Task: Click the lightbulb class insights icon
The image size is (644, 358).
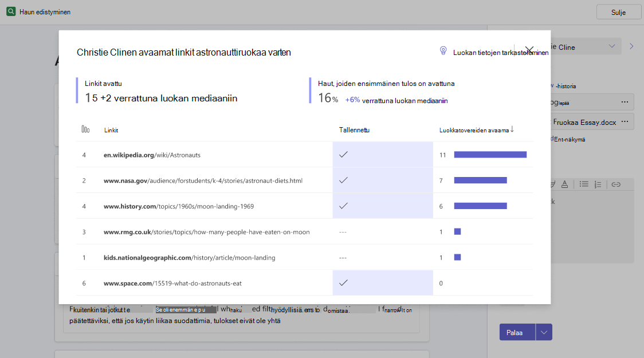Action: (x=443, y=50)
